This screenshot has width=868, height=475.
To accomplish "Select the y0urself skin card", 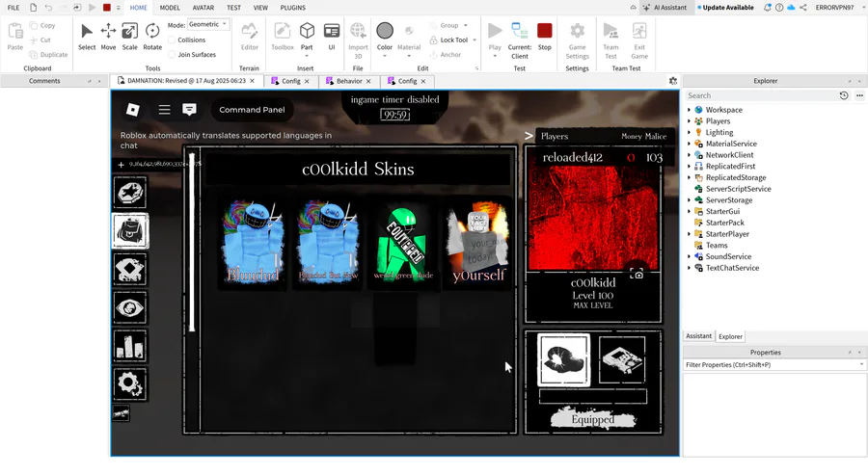I will (x=478, y=244).
